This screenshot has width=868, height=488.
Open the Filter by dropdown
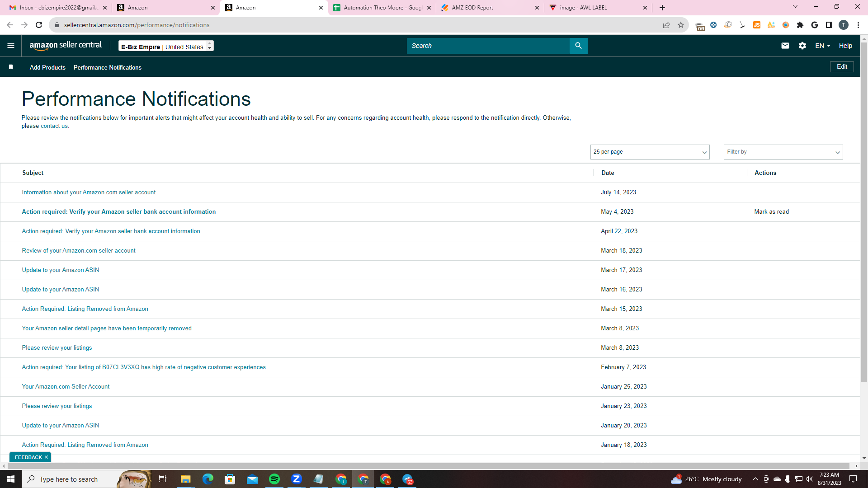click(x=783, y=152)
